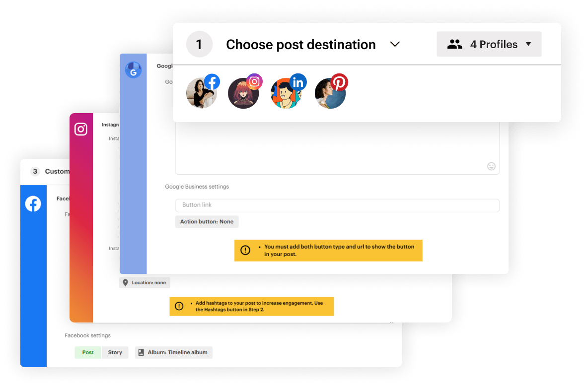Click the Instagram sidebar icon

coord(80,129)
